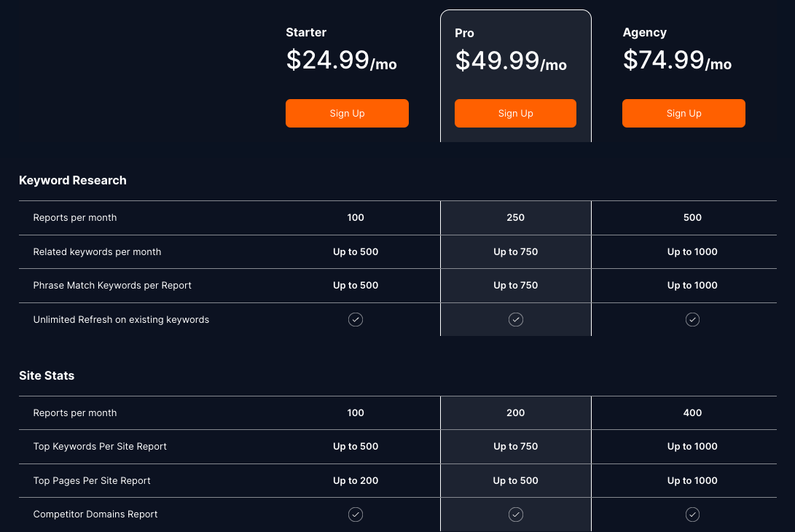Click Agency checkmark for Unlimited Refresh row
Viewport: 795px width, 532px height.
692,320
